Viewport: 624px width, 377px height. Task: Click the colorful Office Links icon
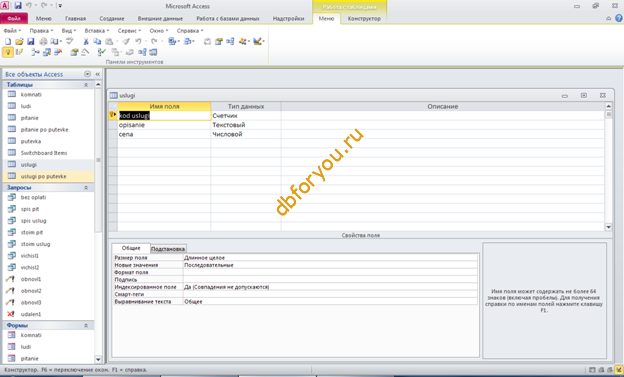242,41
